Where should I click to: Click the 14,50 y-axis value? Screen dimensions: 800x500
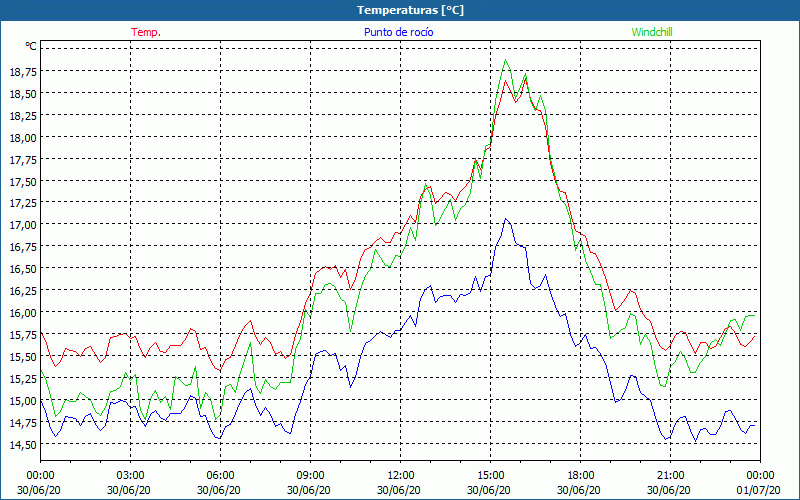23,444
